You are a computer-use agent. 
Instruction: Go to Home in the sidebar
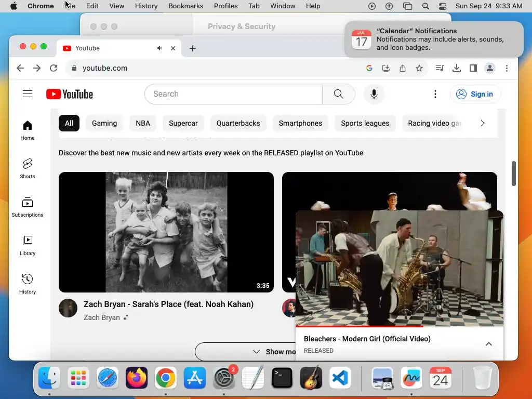28,130
